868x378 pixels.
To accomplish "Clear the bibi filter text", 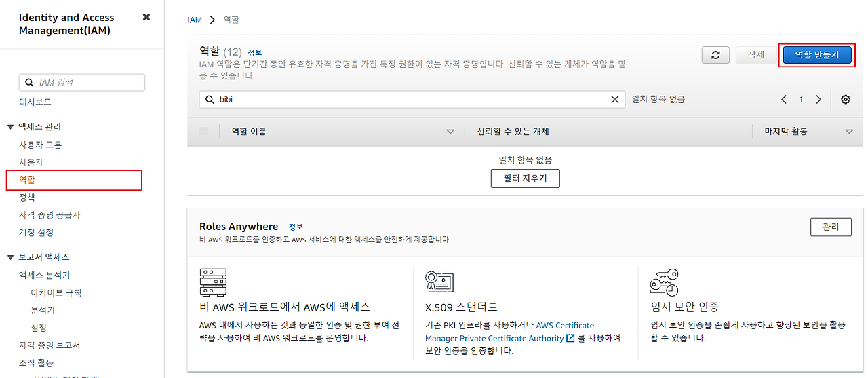I will [614, 99].
